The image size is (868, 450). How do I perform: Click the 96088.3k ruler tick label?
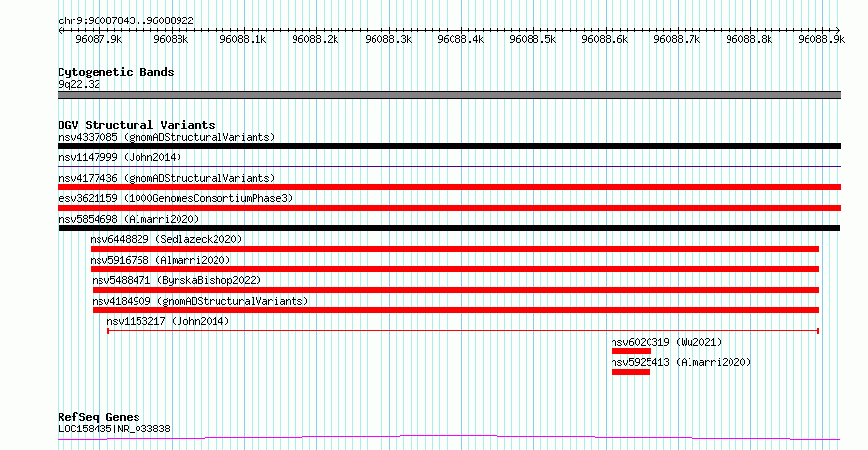pos(388,39)
